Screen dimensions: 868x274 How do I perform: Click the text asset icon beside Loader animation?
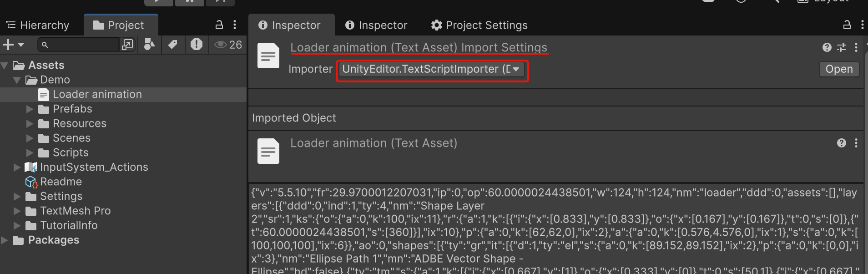44,94
